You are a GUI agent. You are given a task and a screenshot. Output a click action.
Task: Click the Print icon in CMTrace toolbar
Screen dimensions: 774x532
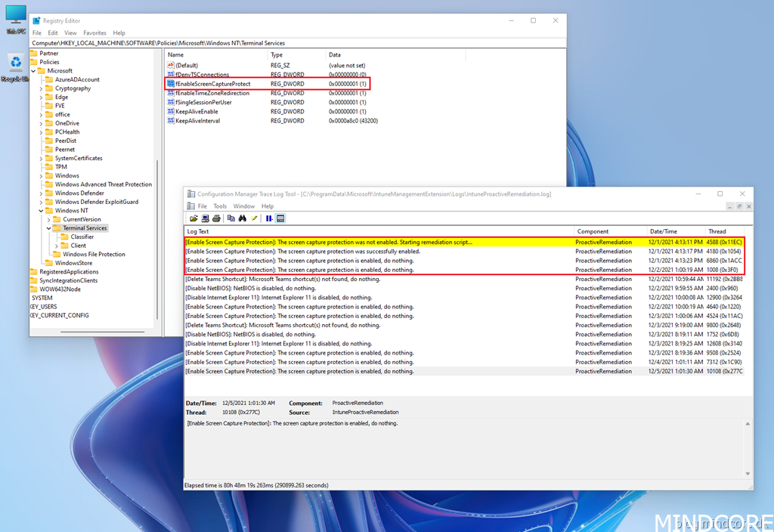[216, 218]
